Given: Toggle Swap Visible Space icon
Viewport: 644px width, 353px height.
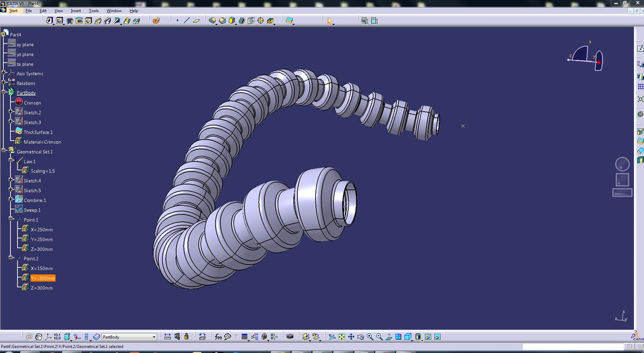Looking at the screenshot, I should [437, 337].
